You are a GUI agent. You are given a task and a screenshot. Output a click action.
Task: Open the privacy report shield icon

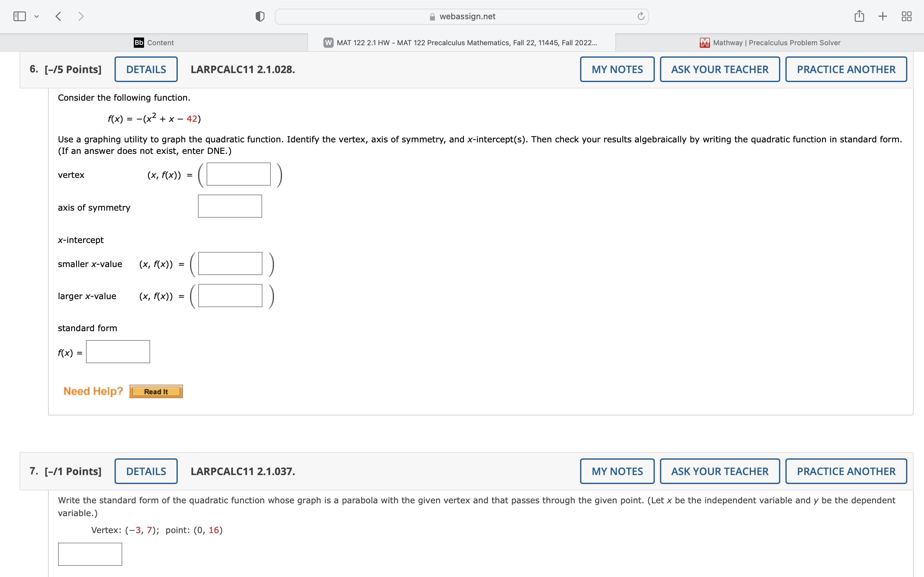260,16
